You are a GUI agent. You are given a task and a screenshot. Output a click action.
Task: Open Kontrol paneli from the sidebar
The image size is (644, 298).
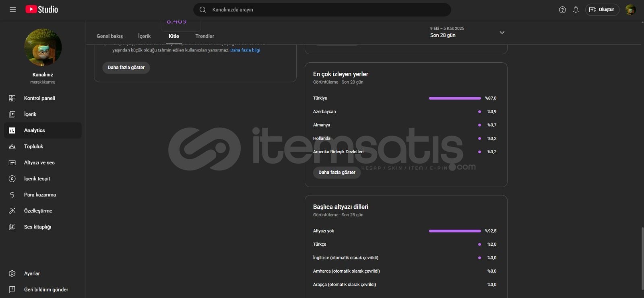39,98
